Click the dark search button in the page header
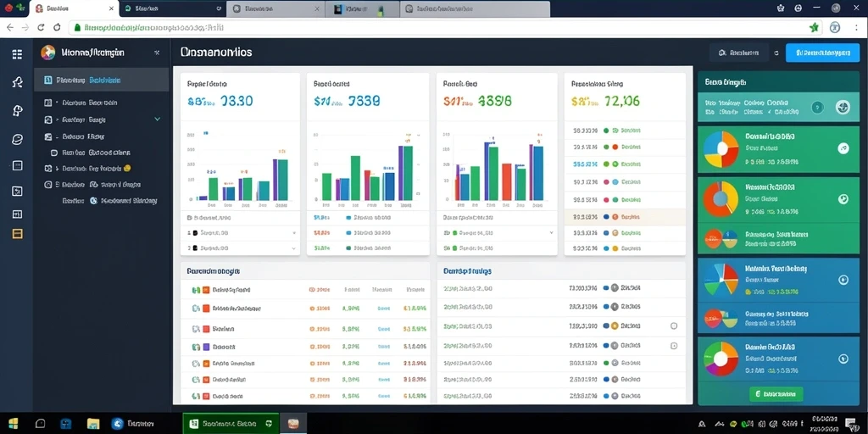Screen dimensions: 868x434 (x=738, y=53)
